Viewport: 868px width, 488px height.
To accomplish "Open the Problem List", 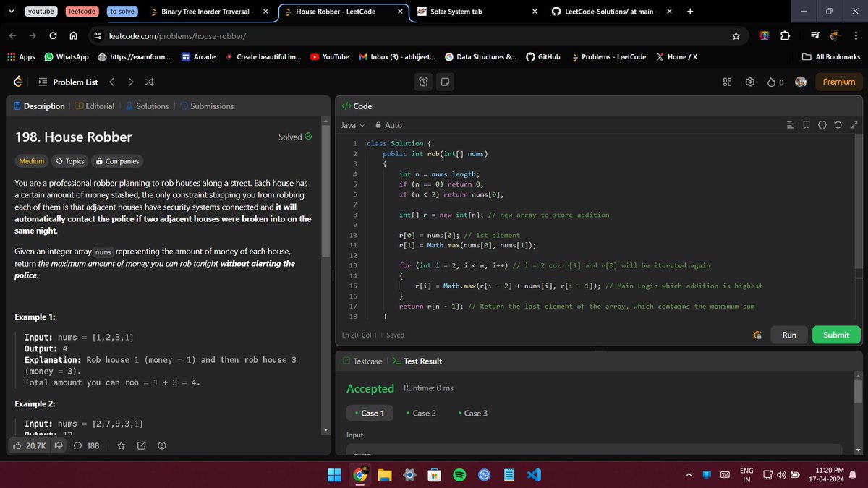I will coord(68,82).
